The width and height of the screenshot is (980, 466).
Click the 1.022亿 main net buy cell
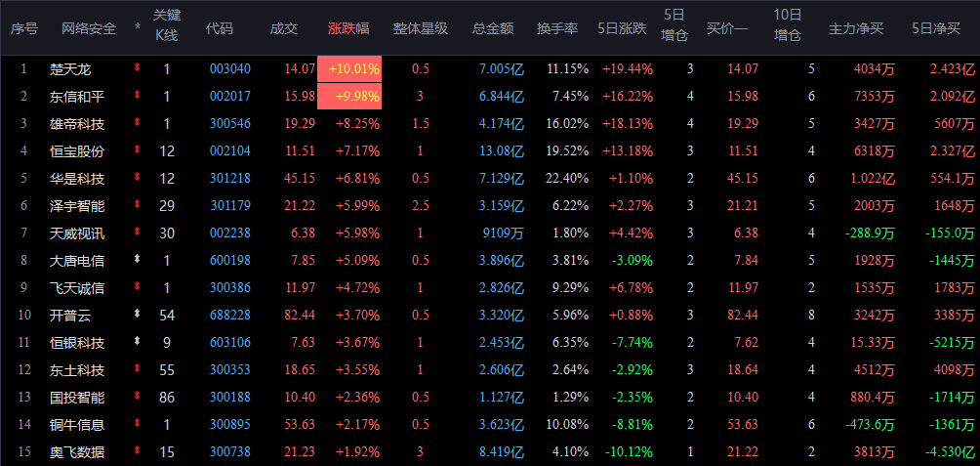click(x=873, y=178)
